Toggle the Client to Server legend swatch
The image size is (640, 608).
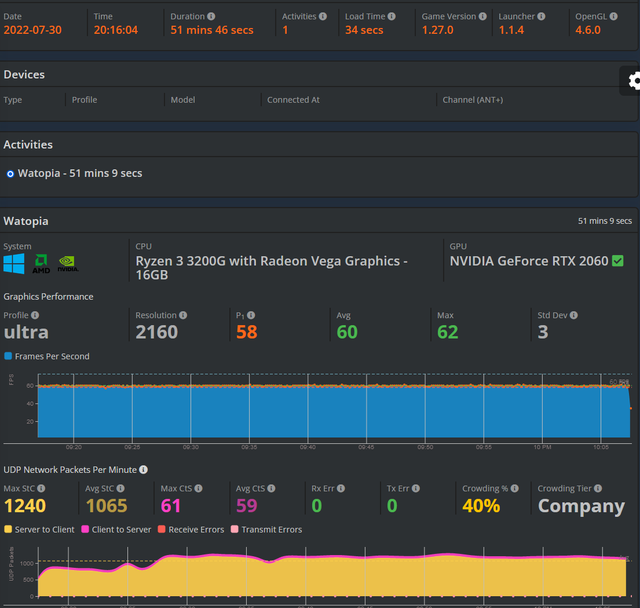[x=85, y=529]
